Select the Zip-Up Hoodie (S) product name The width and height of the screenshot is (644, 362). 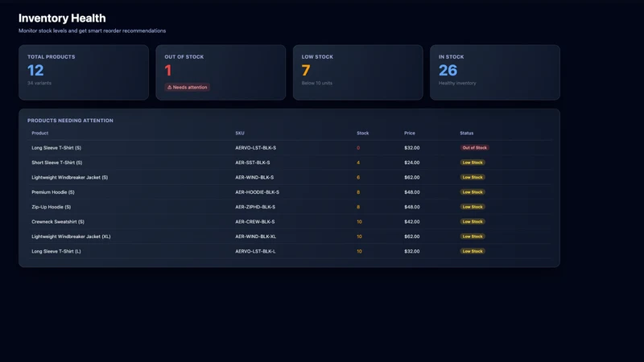click(52, 207)
